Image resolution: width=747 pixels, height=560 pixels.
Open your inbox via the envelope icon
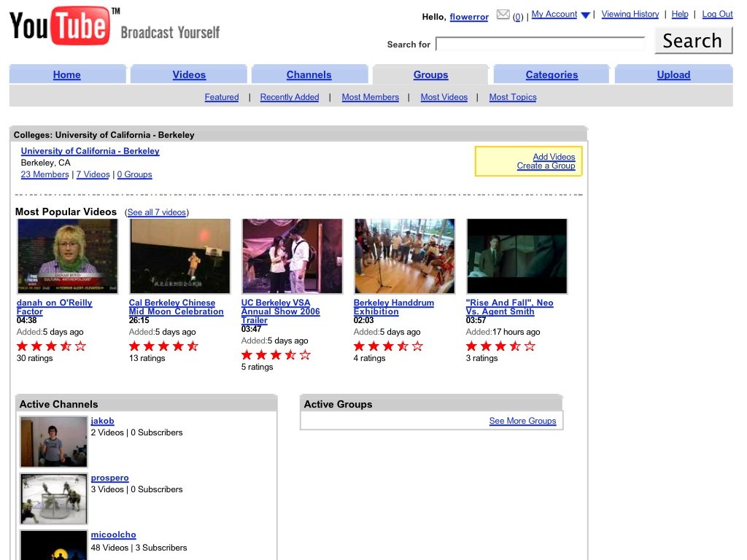coord(503,13)
